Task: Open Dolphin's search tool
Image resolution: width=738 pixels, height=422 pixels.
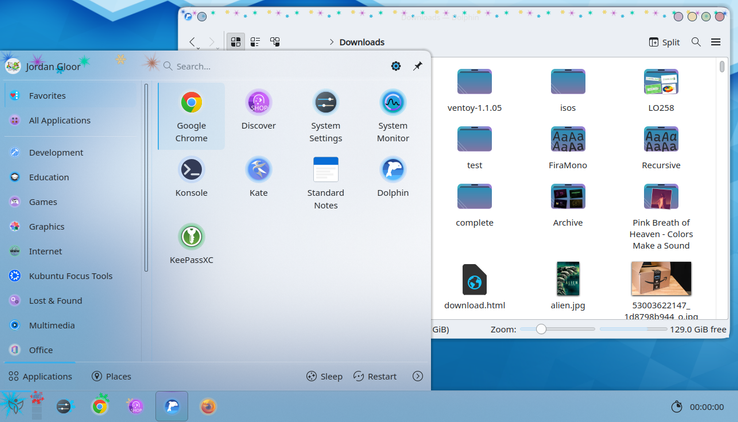Action: pyautogui.click(x=696, y=42)
